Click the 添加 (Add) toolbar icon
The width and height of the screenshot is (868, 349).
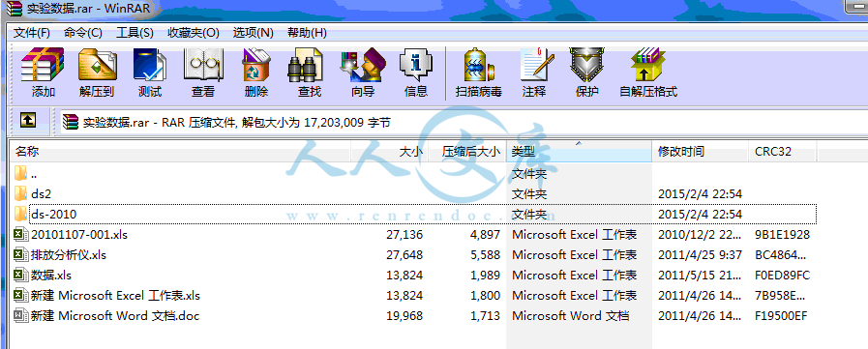43,65
